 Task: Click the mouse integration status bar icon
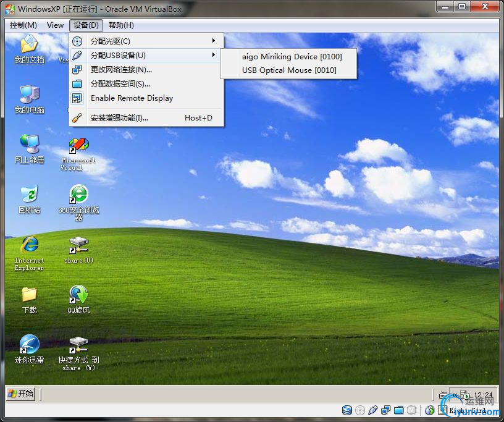coord(429,410)
